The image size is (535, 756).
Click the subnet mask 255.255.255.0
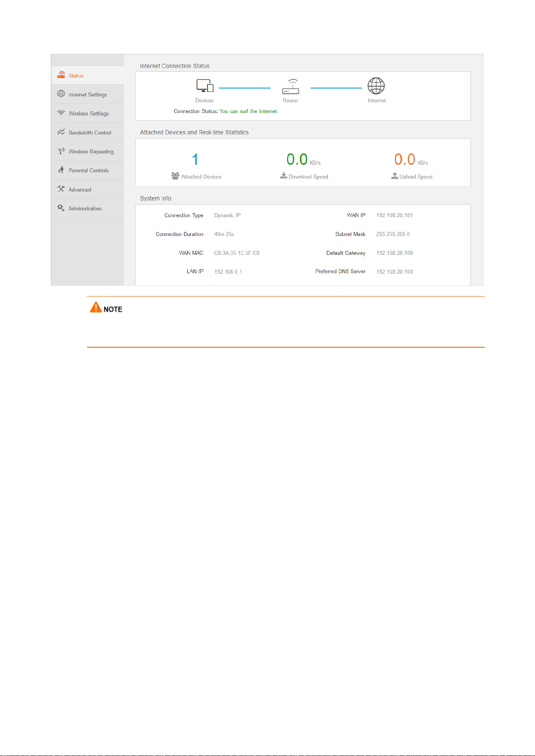393,234
